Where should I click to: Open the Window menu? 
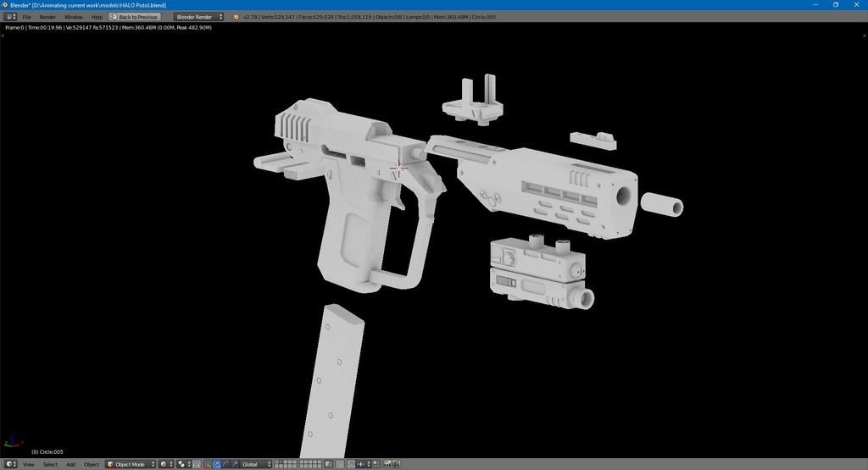73,17
